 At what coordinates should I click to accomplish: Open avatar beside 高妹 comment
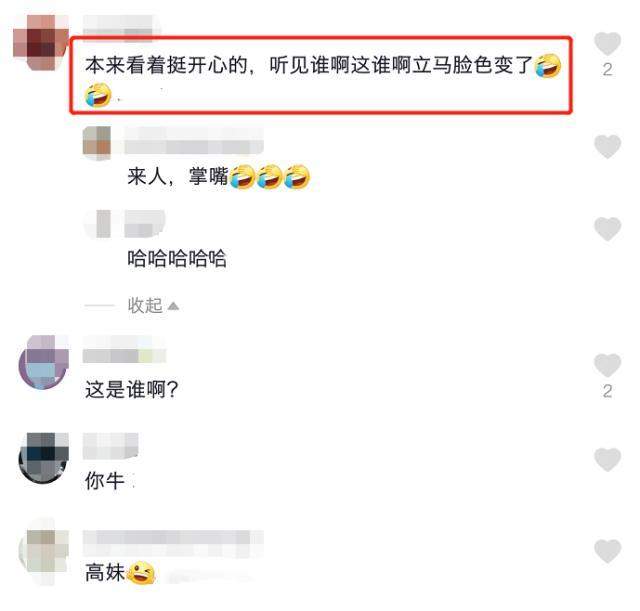(44, 554)
